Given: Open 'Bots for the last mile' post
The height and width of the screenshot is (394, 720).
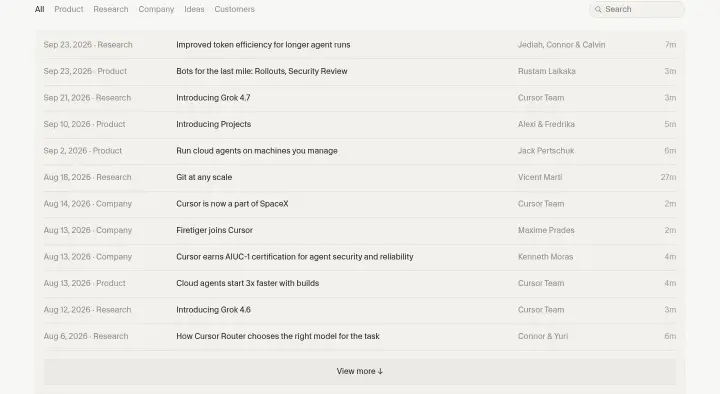Looking at the screenshot, I should click(262, 71).
